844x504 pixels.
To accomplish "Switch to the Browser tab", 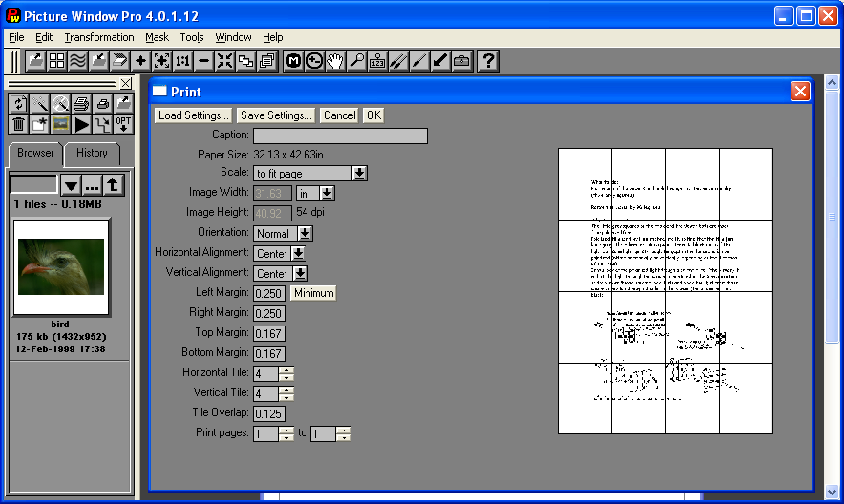I will pos(35,153).
